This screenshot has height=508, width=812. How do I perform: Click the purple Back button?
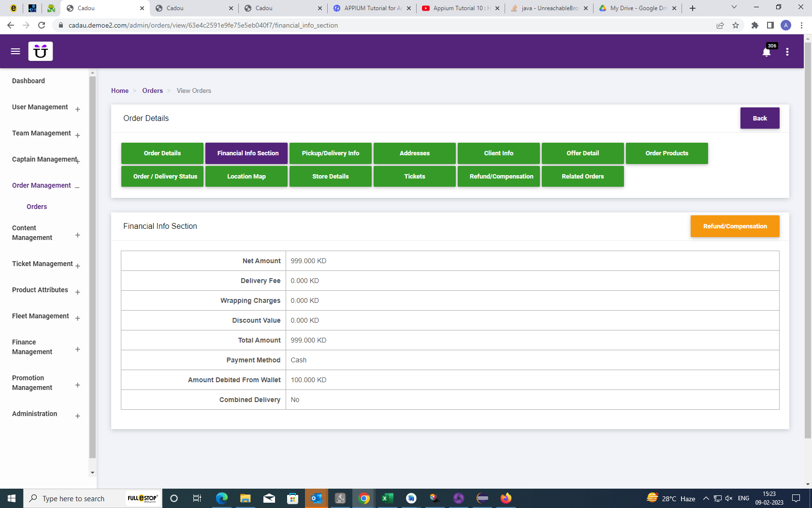[760, 118]
